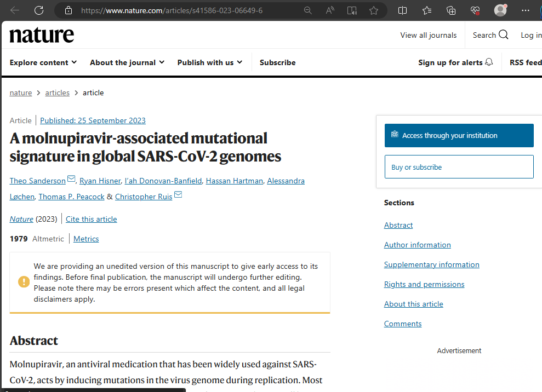Open author Hassan Hartman link
This screenshot has height=392, width=542.
[x=235, y=181]
